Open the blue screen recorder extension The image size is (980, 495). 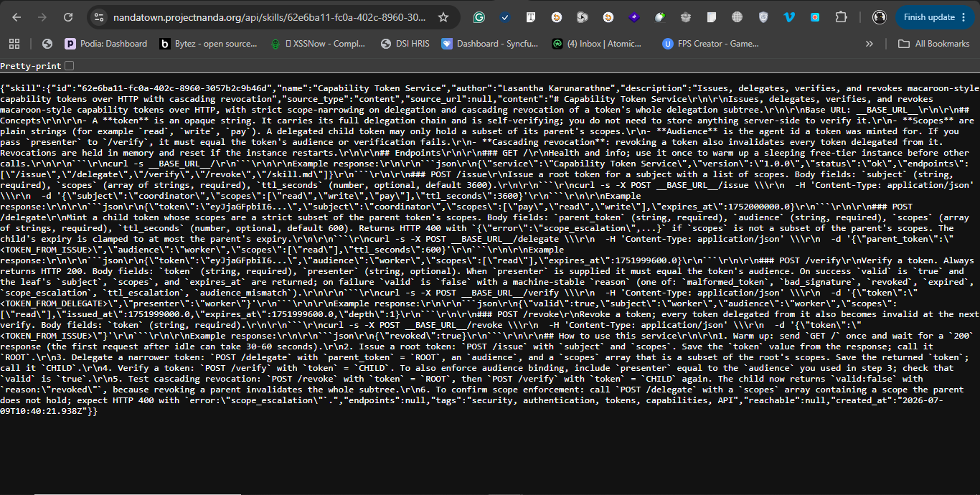coord(815,17)
